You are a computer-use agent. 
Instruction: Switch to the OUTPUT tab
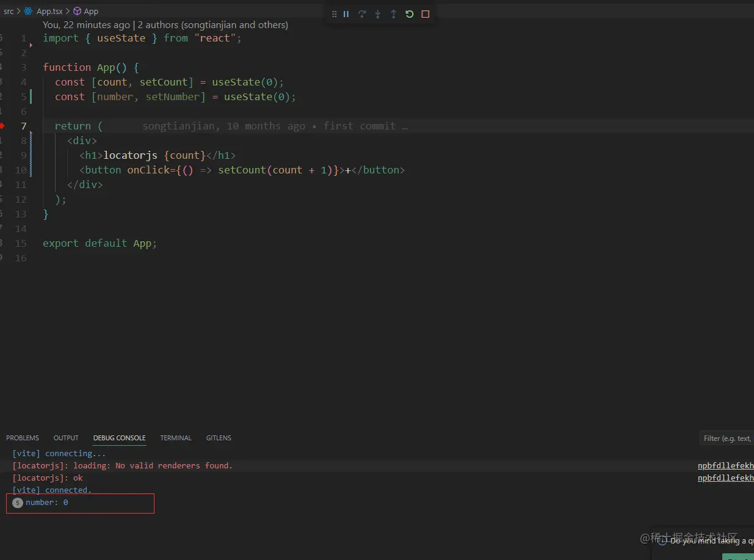pos(66,438)
